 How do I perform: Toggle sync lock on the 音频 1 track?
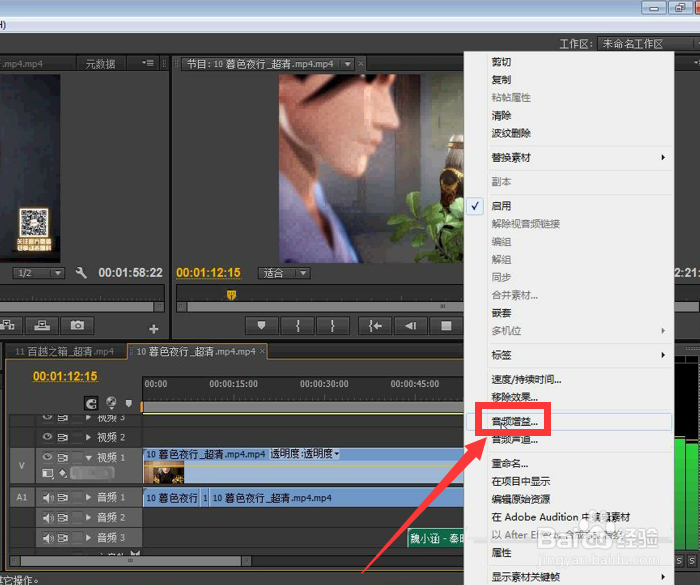pos(63,497)
